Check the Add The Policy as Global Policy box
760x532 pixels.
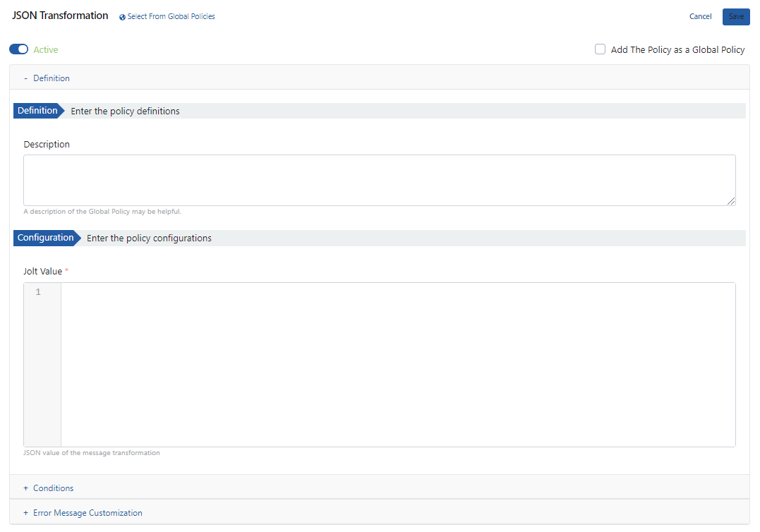click(x=600, y=49)
